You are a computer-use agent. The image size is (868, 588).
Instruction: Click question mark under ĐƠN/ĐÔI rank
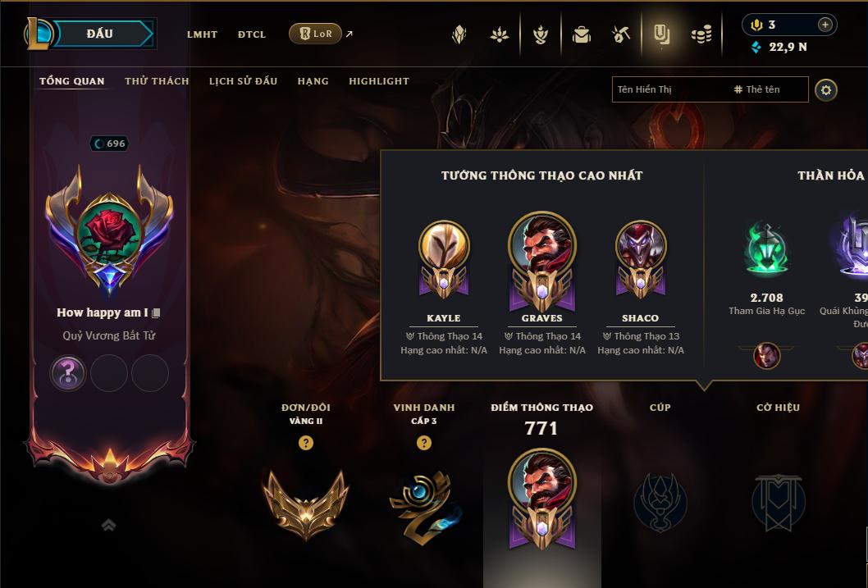(x=305, y=443)
